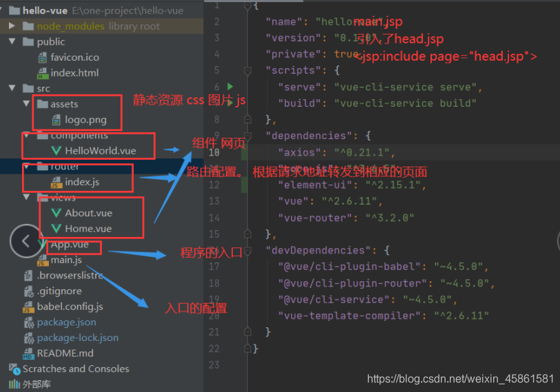This screenshot has height=392, width=560.
Task: Open main.js entry file
Action: click(x=66, y=260)
